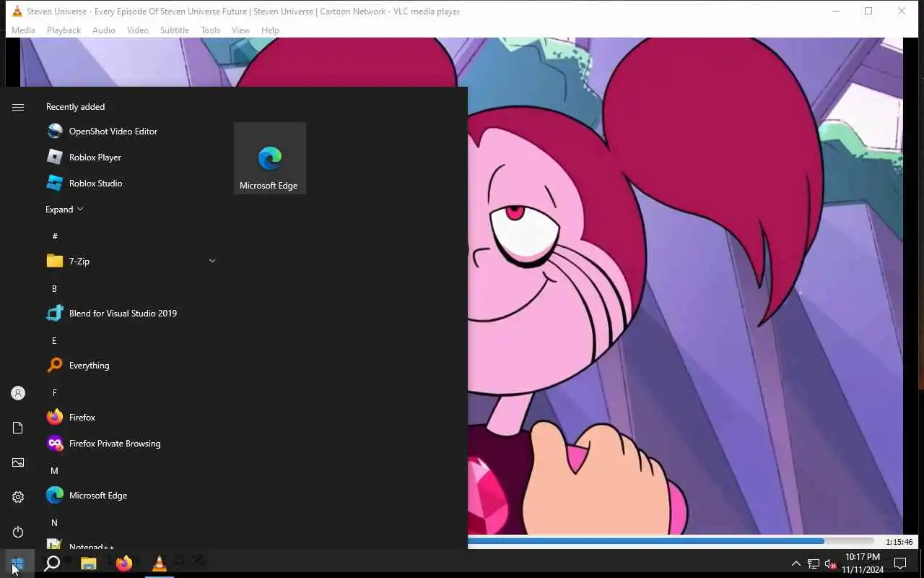Open taskbar Search magnifier
Viewport: 924px width, 578px height.
52,564
